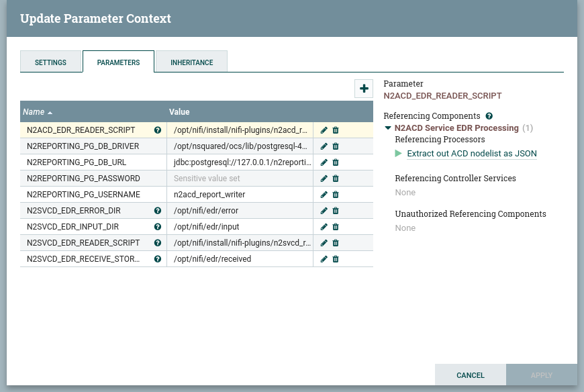Viewport: 584px width, 392px height.
Task: Click the running processor triangle icon
Action: (399, 153)
